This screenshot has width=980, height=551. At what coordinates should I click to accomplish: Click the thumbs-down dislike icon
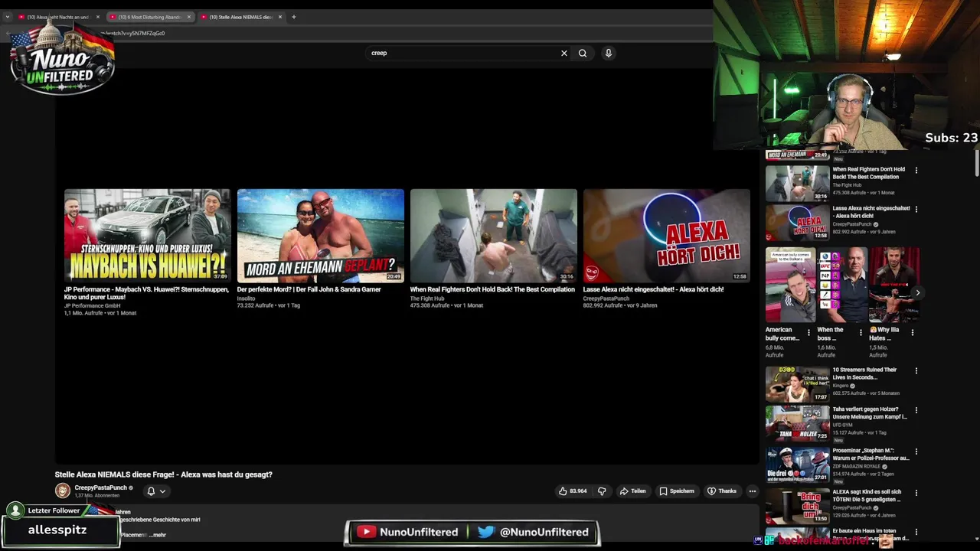tap(602, 491)
